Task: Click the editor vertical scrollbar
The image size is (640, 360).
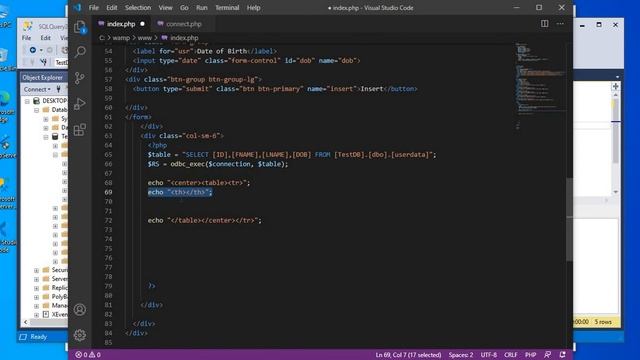Action: point(569,219)
